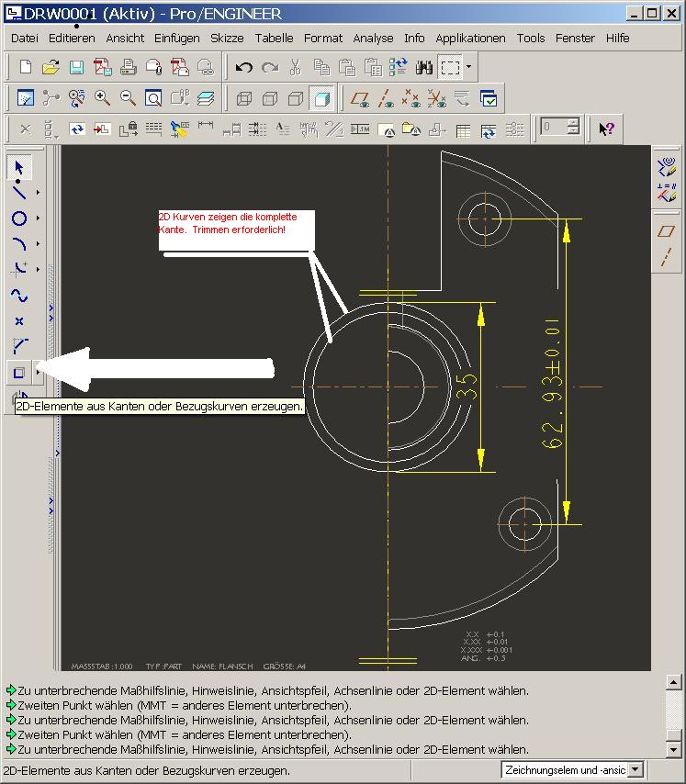Open the Tabelle menu
Viewport: 686px width, 784px height.
[274, 38]
